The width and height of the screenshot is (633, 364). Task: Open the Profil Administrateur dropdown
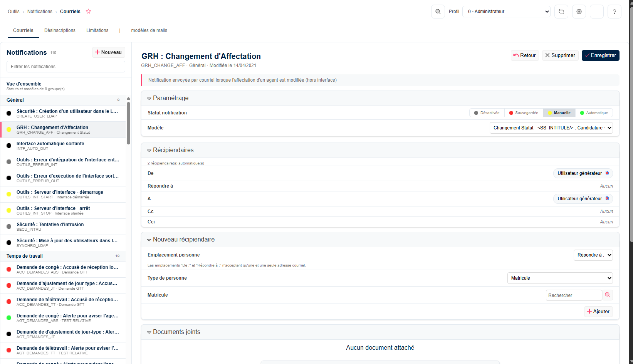pyautogui.click(x=507, y=12)
